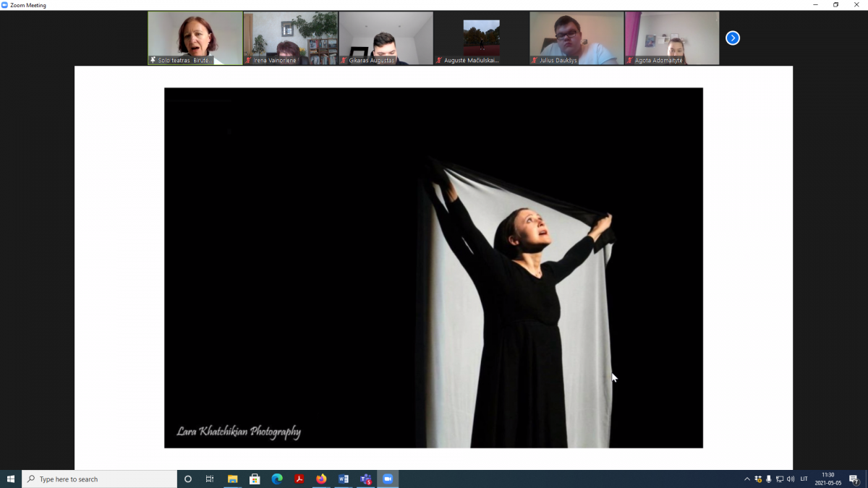Viewport: 868px width, 488px height.
Task: Select Irena Vainorienė's video tile
Action: [x=291, y=38]
